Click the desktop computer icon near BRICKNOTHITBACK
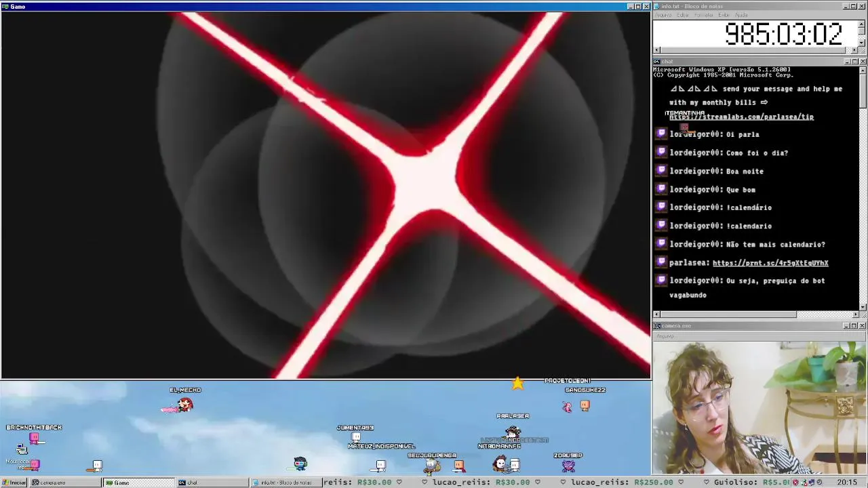 pyautogui.click(x=21, y=449)
